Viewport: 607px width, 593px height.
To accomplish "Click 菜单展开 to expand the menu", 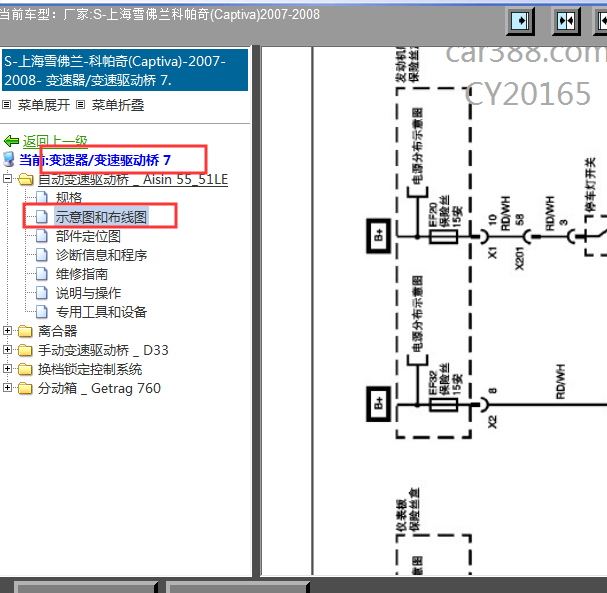I will (44, 105).
